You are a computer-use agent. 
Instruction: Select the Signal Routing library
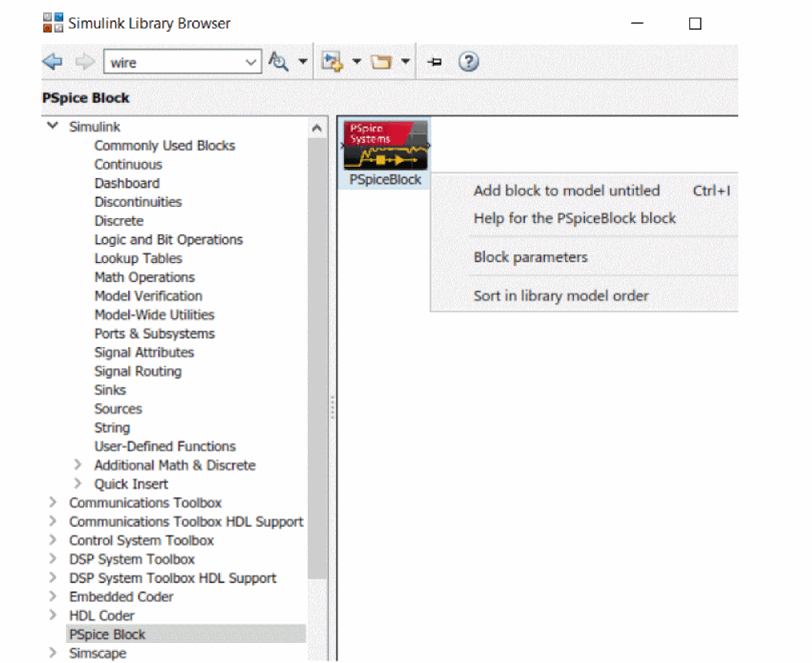tap(138, 371)
